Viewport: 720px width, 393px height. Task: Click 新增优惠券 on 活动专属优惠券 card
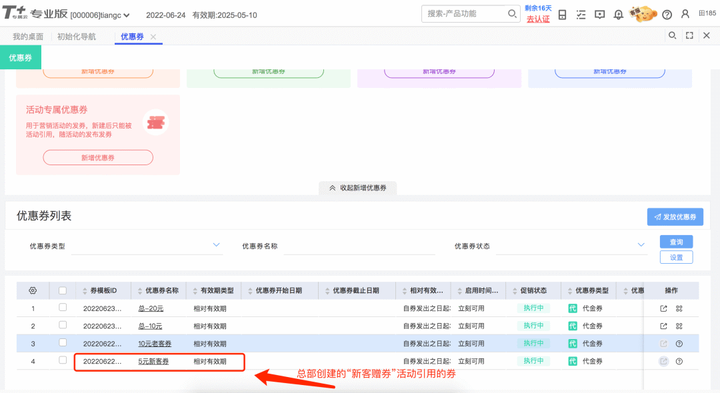[x=98, y=157]
